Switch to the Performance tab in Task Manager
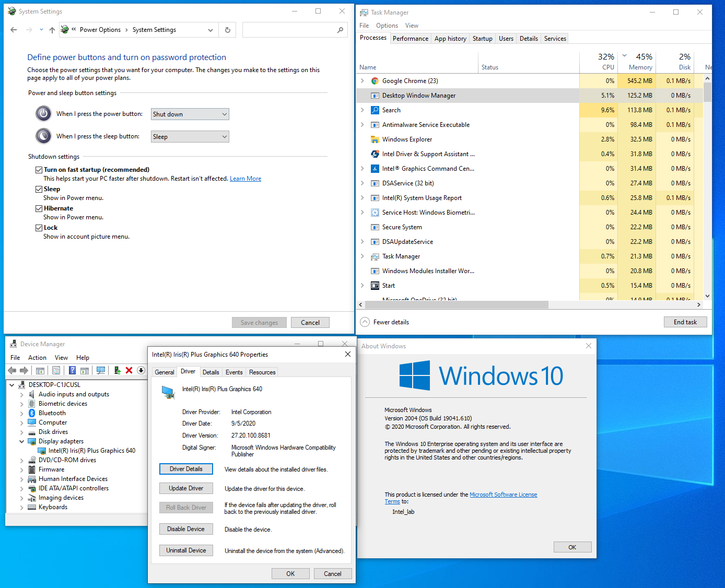Screen dimensions: 725x588 coord(410,39)
